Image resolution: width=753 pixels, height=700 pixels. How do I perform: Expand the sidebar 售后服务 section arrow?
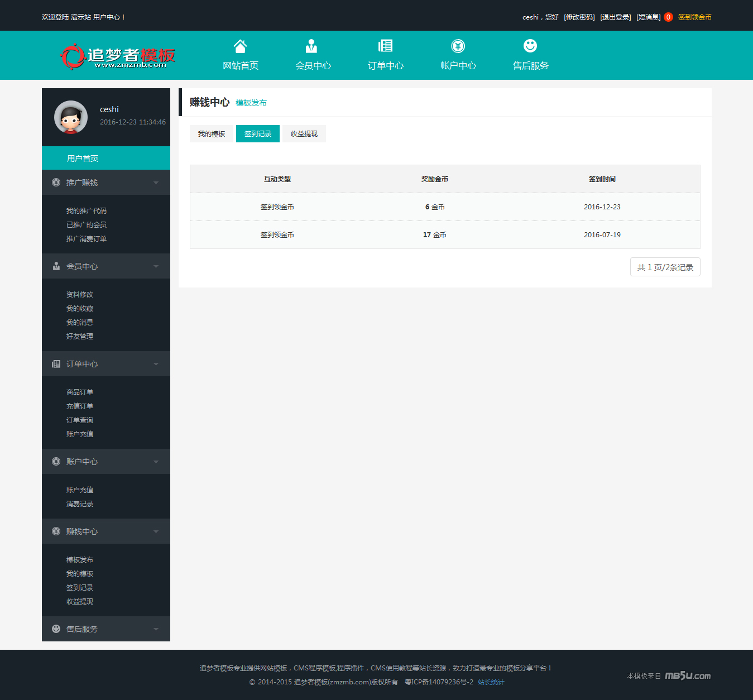(x=156, y=629)
